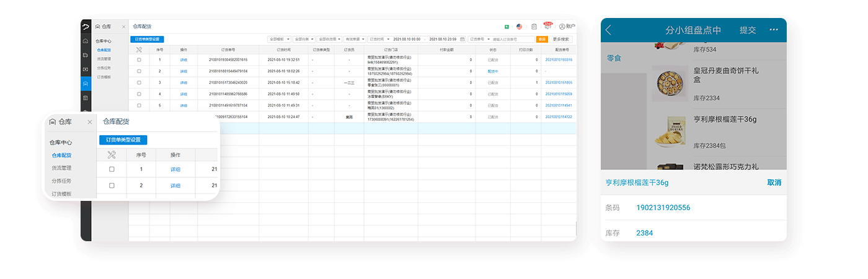This screenshot has width=868, height=279.
Task: Click the back arrow in mobile inventory header
Action: click(x=609, y=30)
